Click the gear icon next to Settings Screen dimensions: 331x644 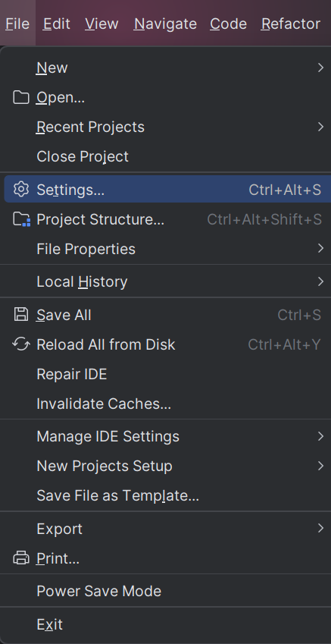(x=21, y=189)
